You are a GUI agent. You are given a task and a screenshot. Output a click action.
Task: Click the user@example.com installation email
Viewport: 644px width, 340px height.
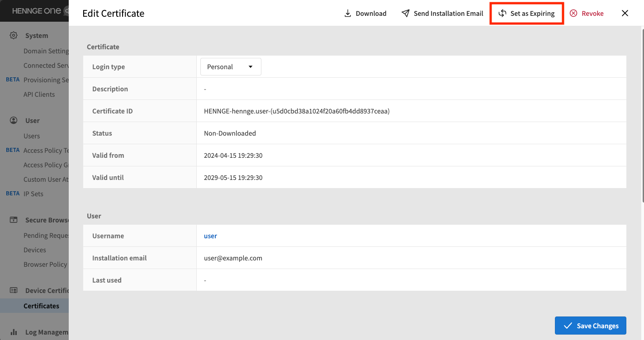(x=233, y=258)
